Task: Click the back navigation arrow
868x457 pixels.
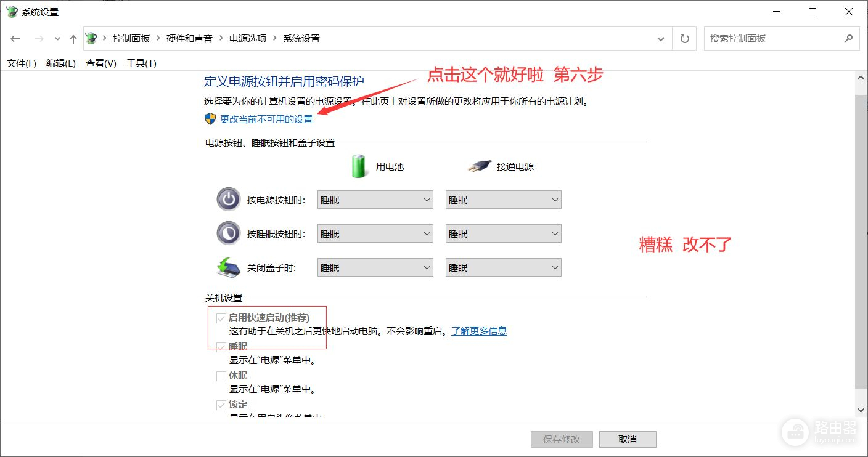Action: (15, 39)
